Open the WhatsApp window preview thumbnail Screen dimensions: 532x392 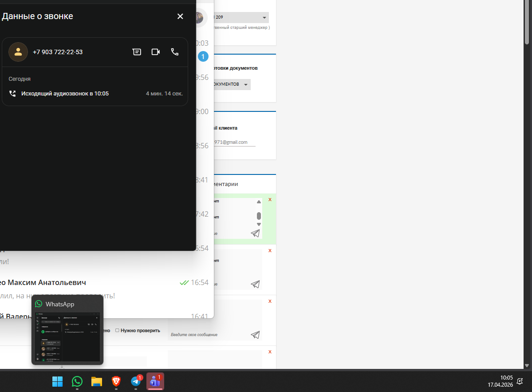pos(67,337)
